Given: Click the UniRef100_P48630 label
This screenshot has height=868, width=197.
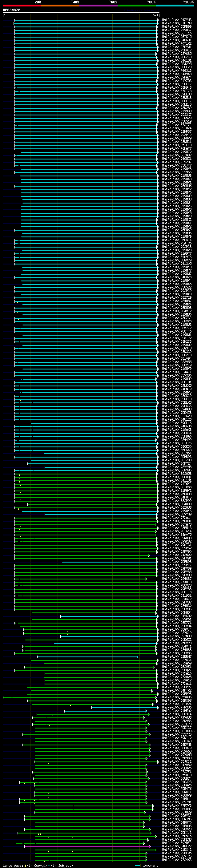Looking at the screenshot, I should (x=176, y=426).
